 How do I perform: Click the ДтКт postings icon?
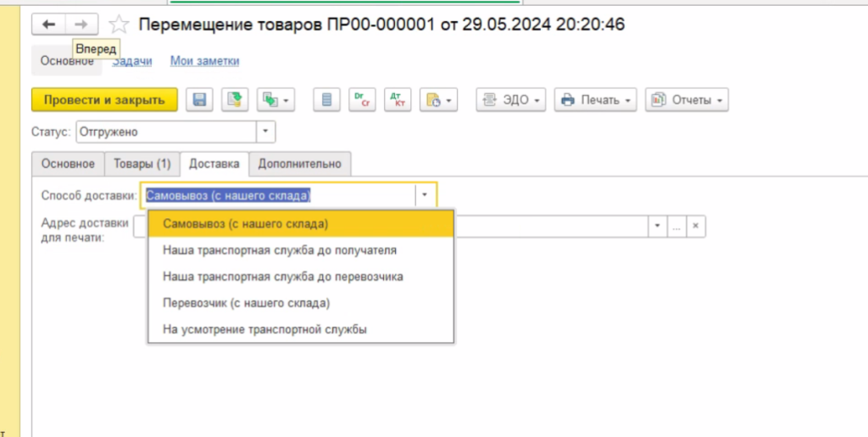[398, 100]
